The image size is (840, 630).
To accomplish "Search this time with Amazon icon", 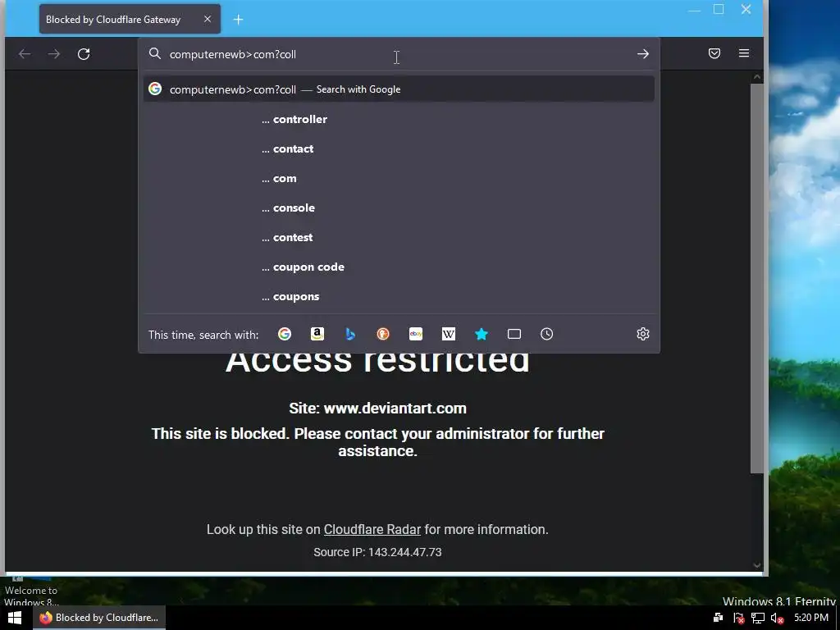I will (x=317, y=335).
